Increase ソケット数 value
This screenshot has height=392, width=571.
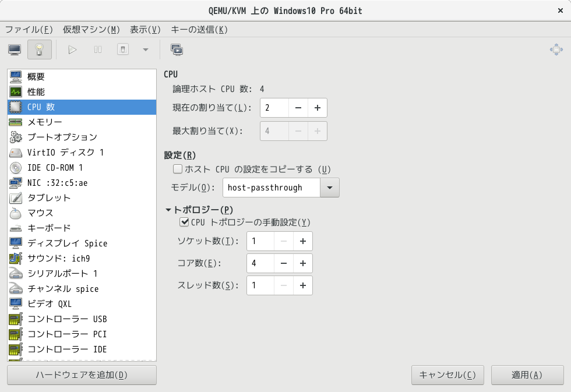pyautogui.click(x=303, y=241)
